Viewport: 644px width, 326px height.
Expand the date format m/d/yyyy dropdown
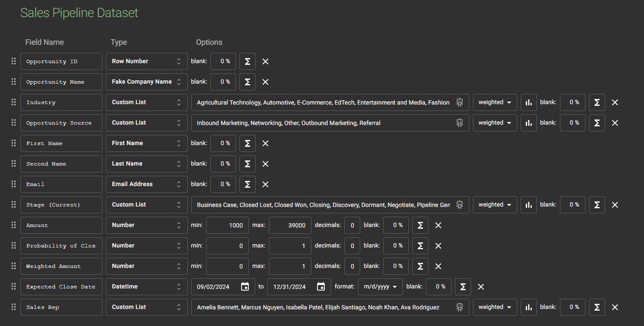[380, 287]
